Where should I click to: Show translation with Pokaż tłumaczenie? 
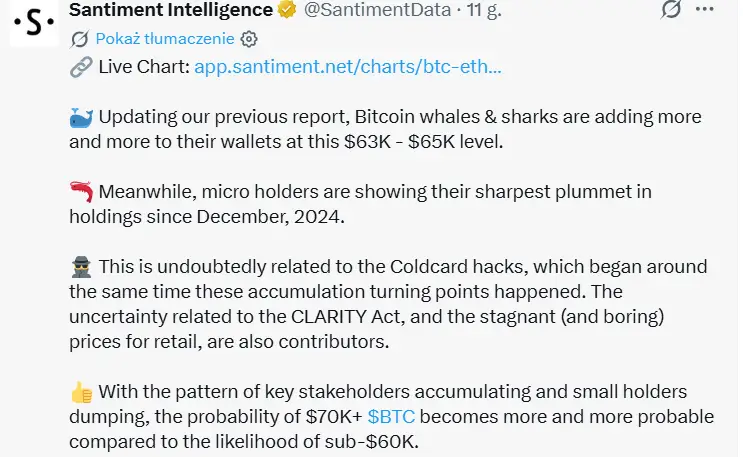point(165,38)
